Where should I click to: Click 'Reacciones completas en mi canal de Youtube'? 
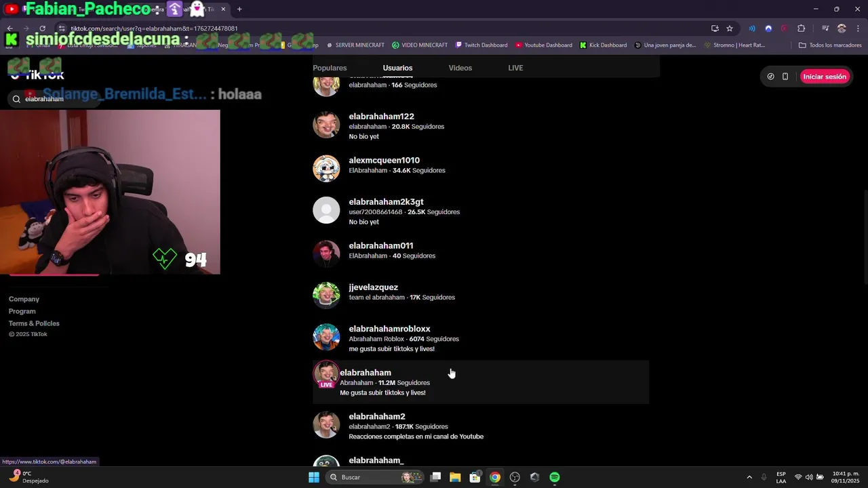tap(416, 436)
